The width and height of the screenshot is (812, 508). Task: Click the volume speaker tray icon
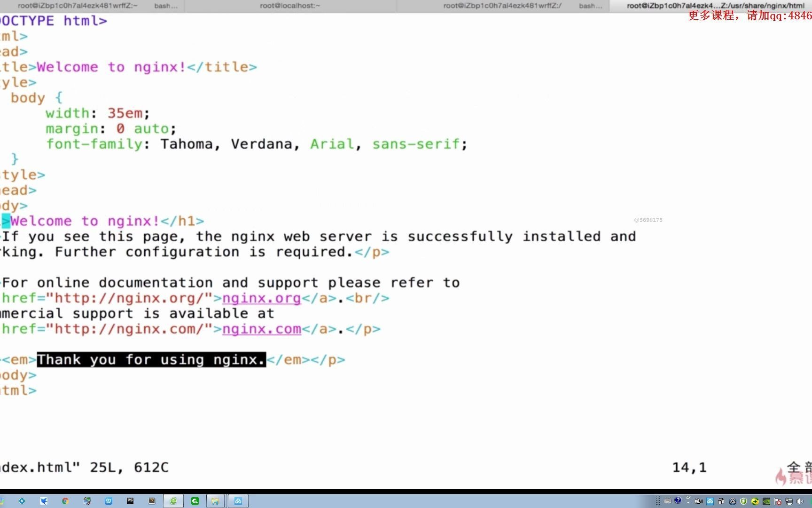point(800,501)
